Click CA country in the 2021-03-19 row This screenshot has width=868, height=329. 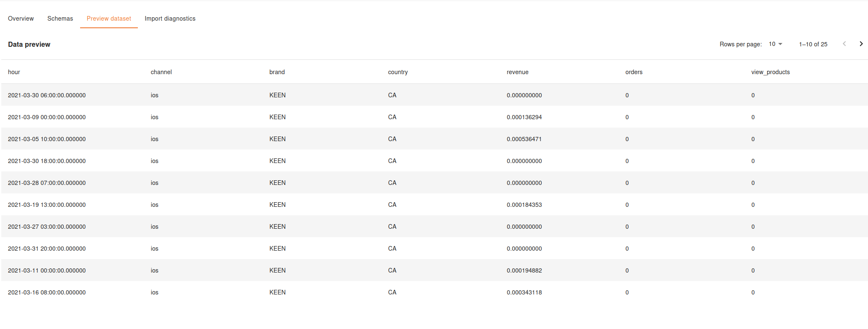point(392,205)
